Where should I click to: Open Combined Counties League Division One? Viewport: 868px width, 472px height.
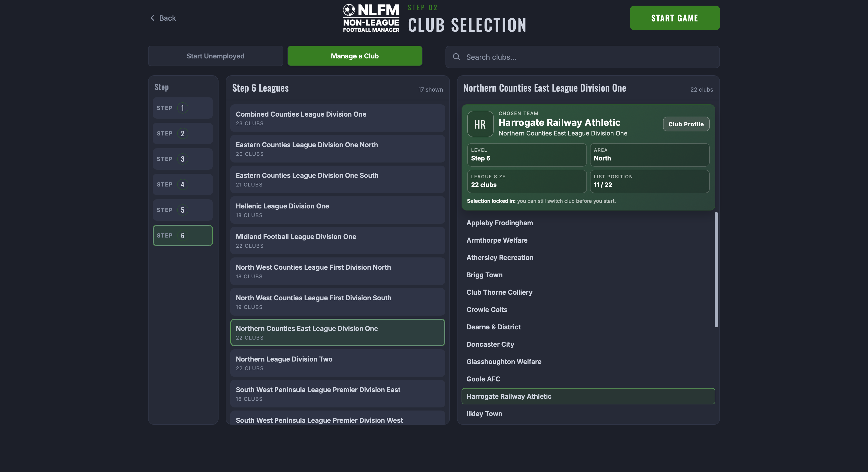(x=337, y=118)
